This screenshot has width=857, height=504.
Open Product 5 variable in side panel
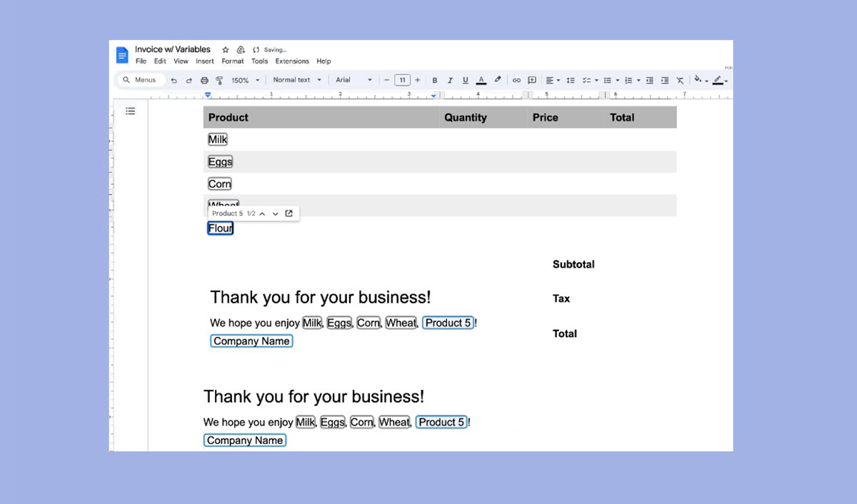pyautogui.click(x=289, y=213)
